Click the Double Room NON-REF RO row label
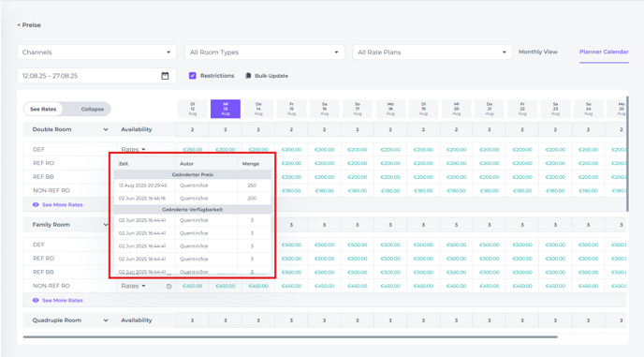The image size is (644, 357). 51,190
